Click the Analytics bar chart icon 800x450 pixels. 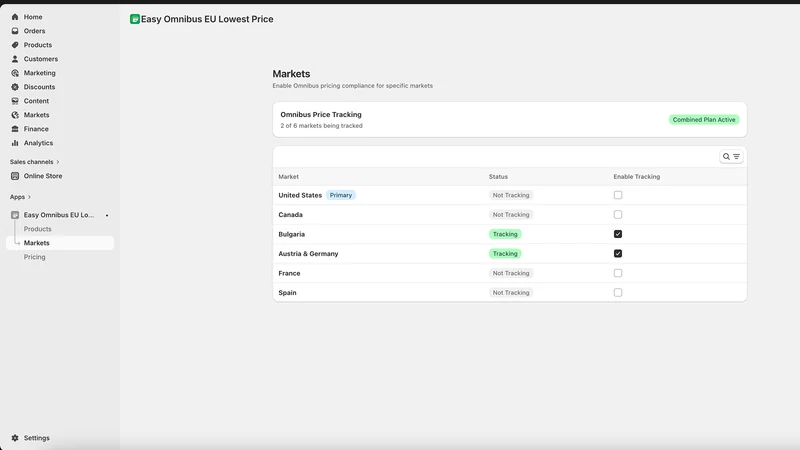click(x=15, y=143)
